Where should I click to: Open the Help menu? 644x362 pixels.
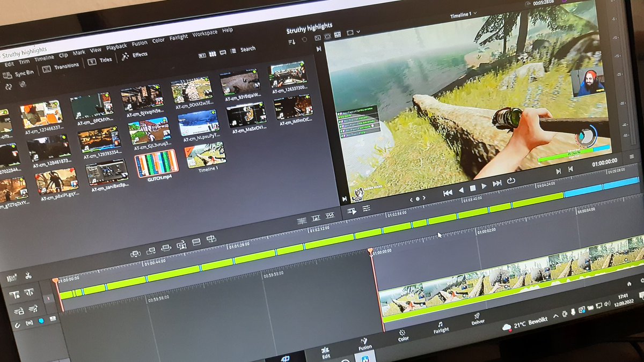[228, 30]
